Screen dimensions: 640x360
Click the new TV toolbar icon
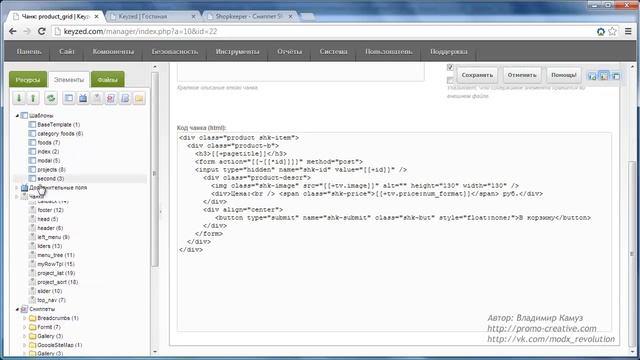83,98
